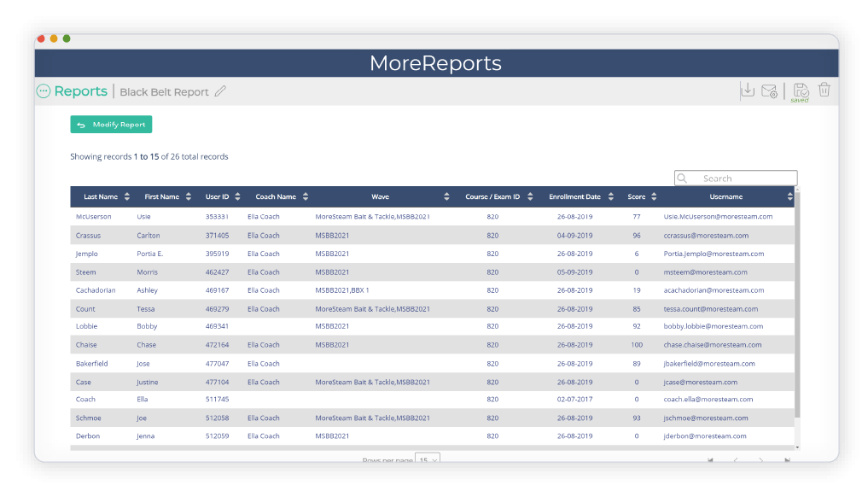This screenshot has width=868, height=491.
Task: Sort by Course / Exam ID column
Action: coord(530,196)
